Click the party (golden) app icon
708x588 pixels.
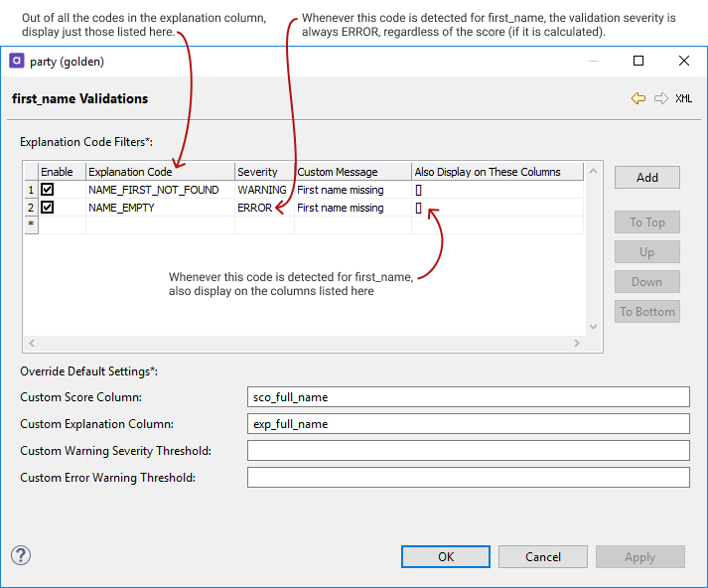coord(17,61)
